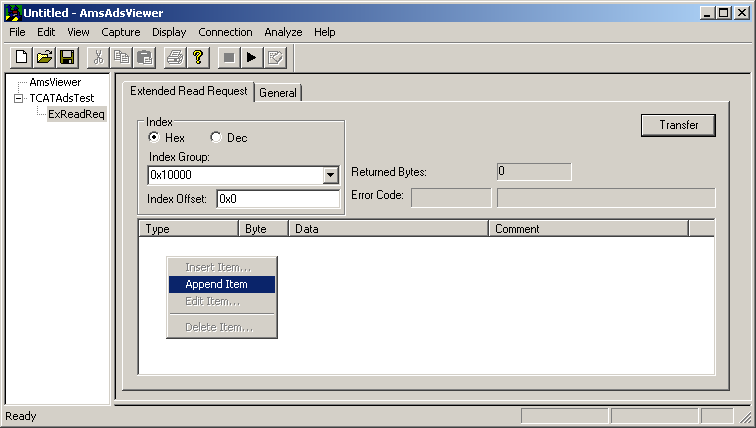Select the Dec radio button
This screenshot has height=428, width=756.
tap(216, 137)
